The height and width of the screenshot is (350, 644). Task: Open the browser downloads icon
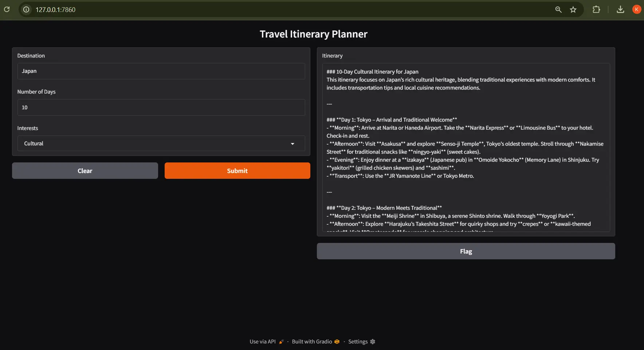pyautogui.click(x=620, y=9)
